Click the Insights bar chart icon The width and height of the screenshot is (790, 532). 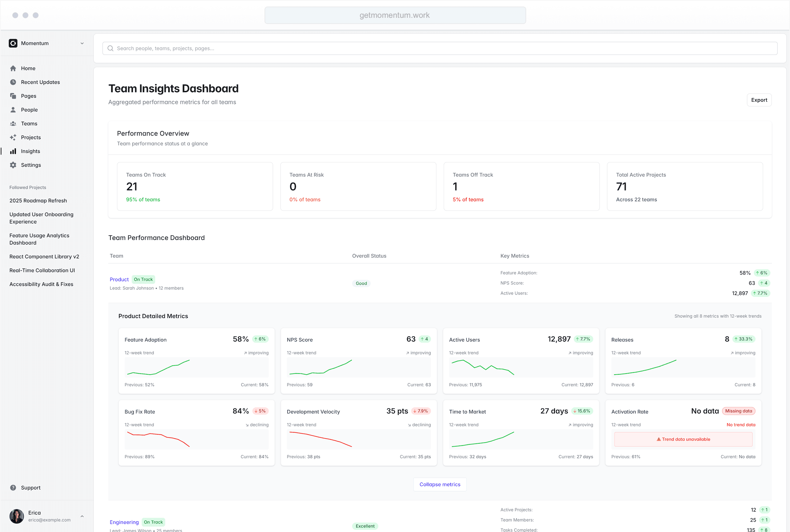(13, 151)
